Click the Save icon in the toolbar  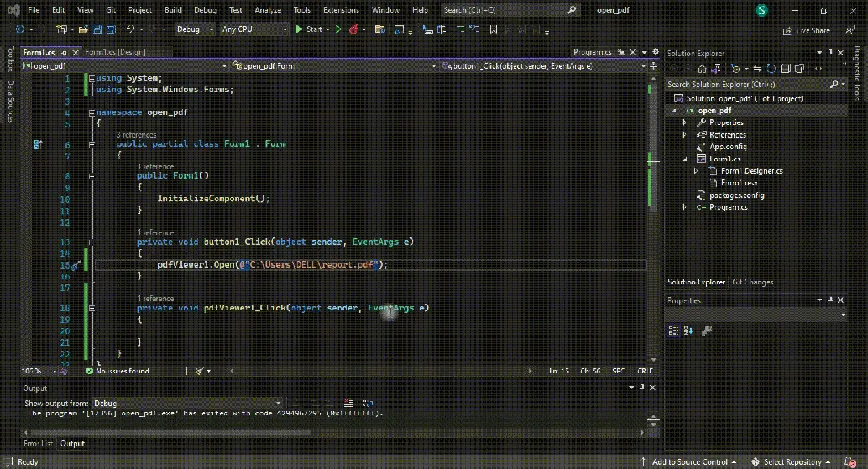[98, 30]
